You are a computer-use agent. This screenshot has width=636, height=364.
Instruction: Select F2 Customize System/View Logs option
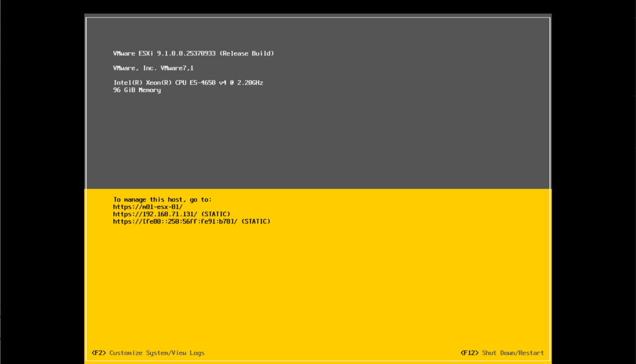coord(148,353)
